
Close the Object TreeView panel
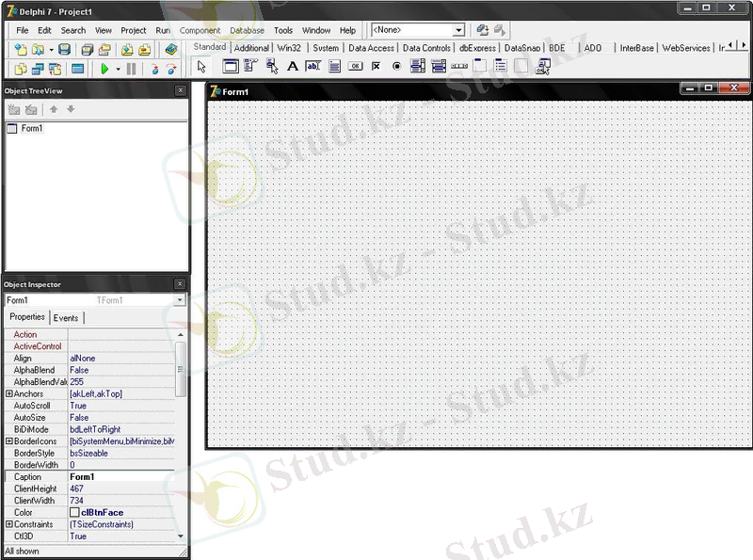click(180, 90)
